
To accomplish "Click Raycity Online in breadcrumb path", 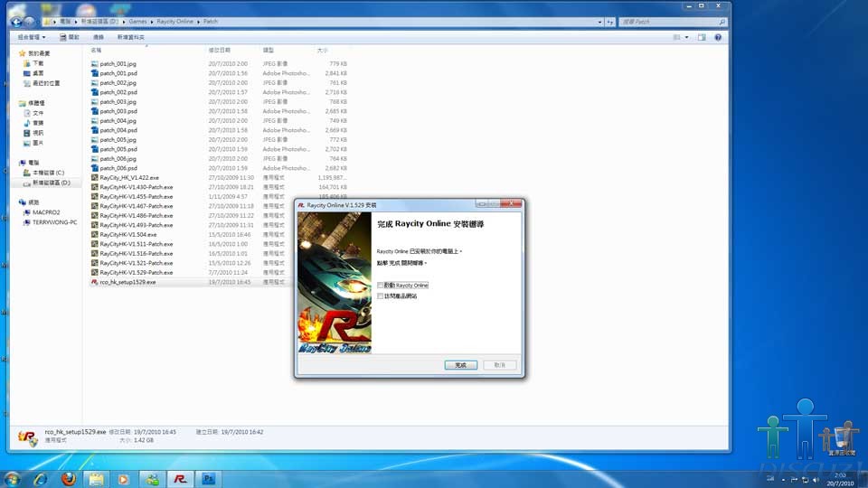I will 175,22.
